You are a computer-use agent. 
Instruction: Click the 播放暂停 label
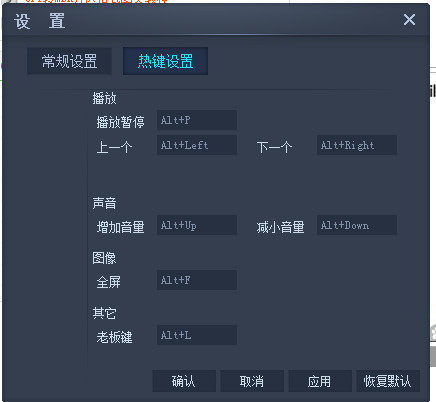pos(121,122)
